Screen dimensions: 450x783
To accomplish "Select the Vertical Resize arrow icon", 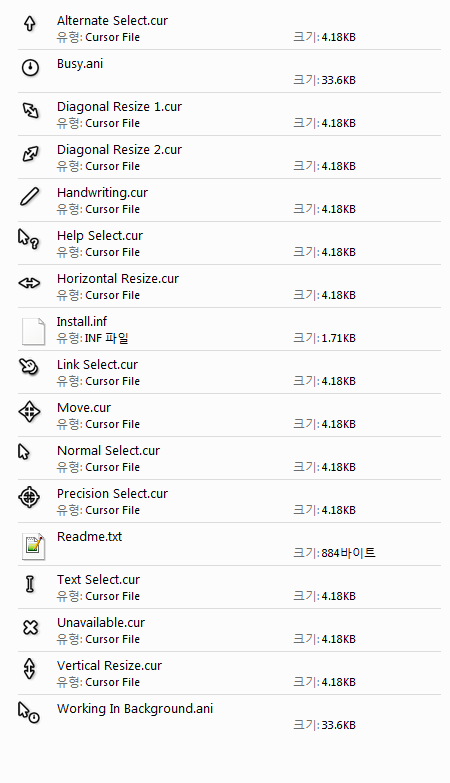I will (29, 668).
